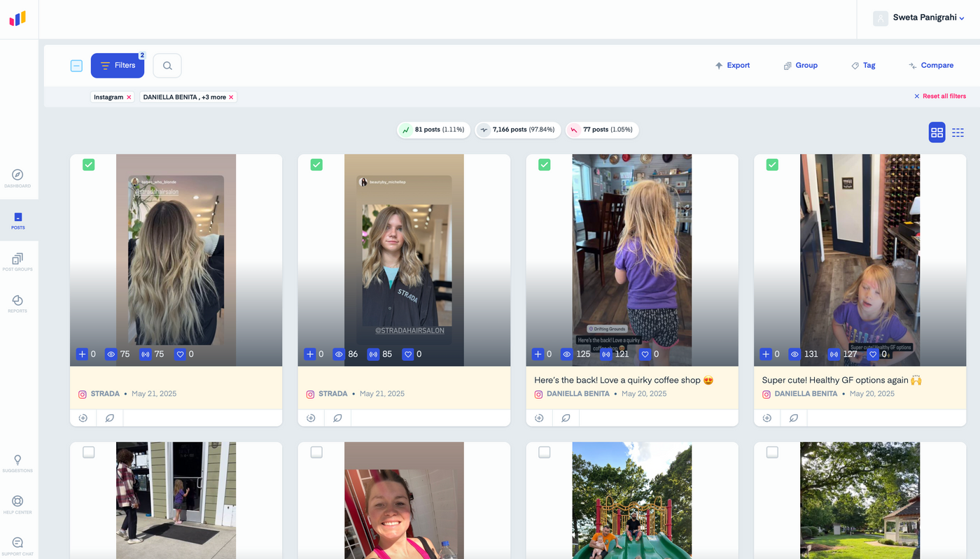Click caption 'Here's the back! Love a quirky coffee shop'
The image size is (980, 559).
624,381
